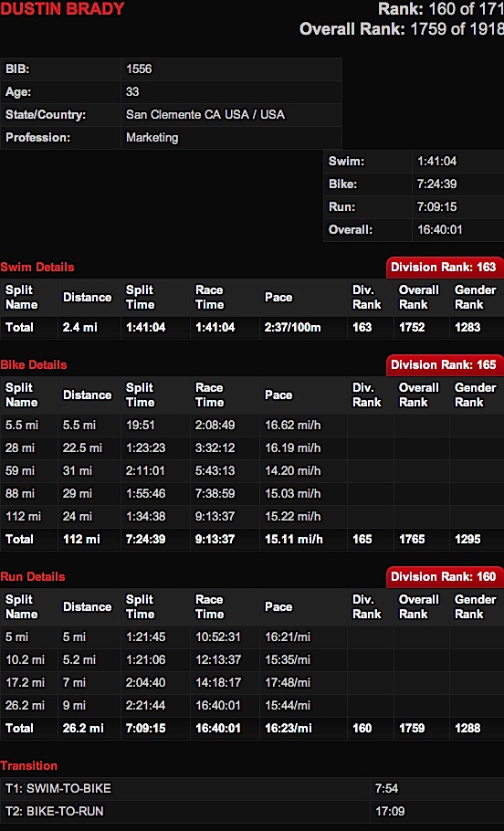Click the Profession value Marketing
Image resolution: width=504 pixels, height=831 pixels.
pyautogui.click(x=152, y=137)
